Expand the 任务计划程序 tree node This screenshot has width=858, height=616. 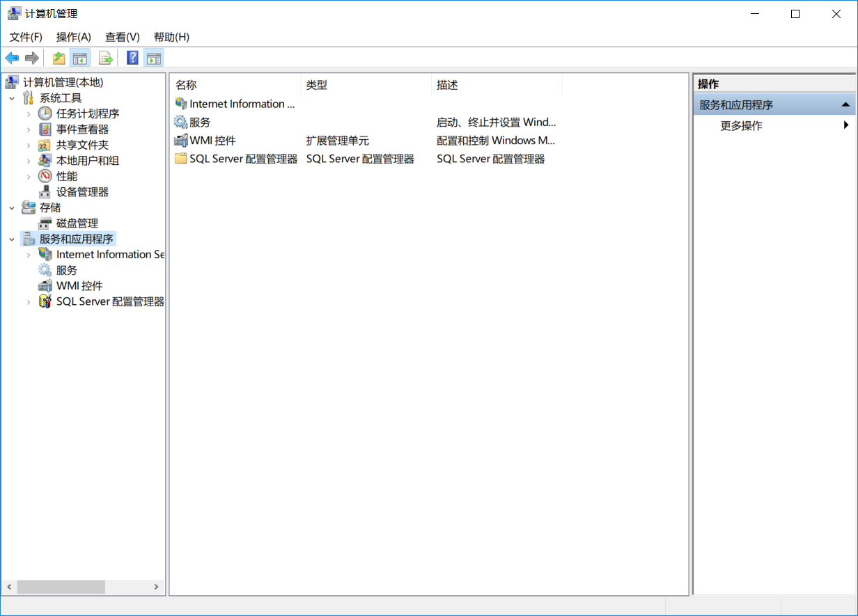pyautogui.click(x=29, y=113)
